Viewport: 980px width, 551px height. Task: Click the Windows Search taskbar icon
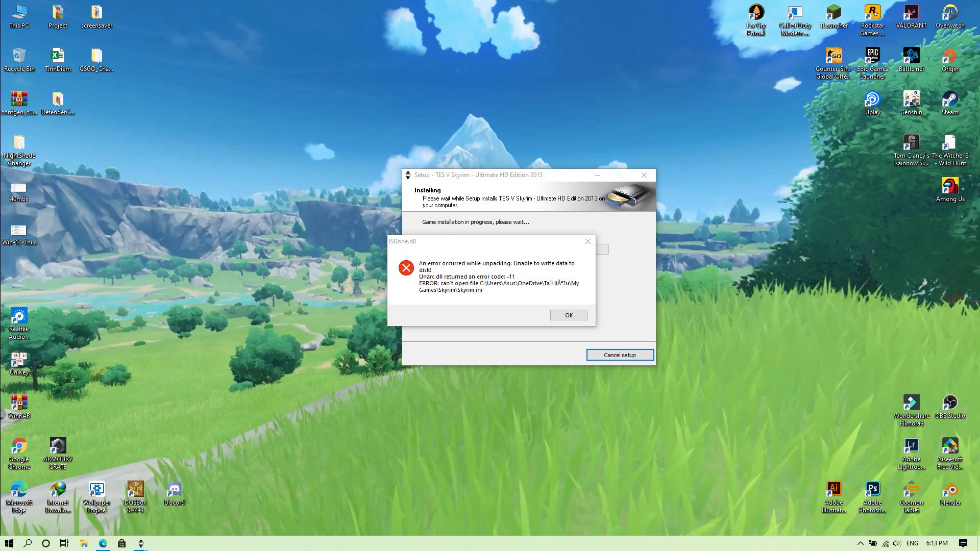[27, 543]
